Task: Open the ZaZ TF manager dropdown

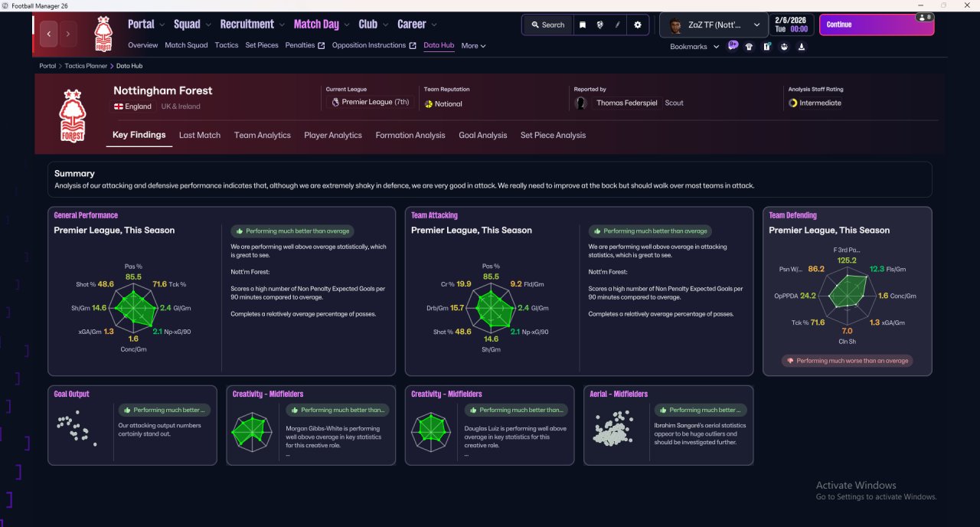Action: (714, 25)
